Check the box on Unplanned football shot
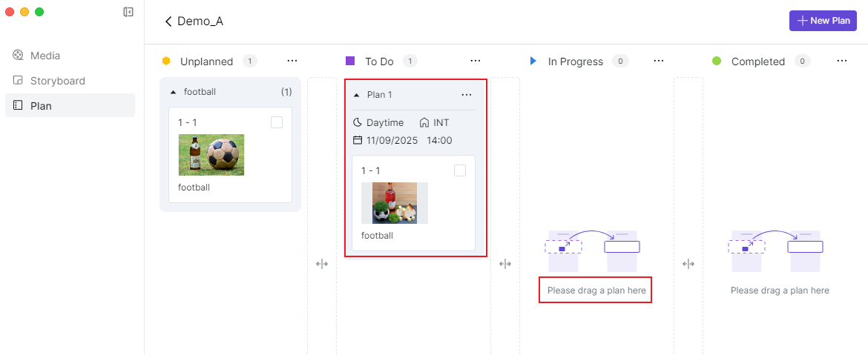The height and width of the screenshot is (355, 868). pos(277,123)
